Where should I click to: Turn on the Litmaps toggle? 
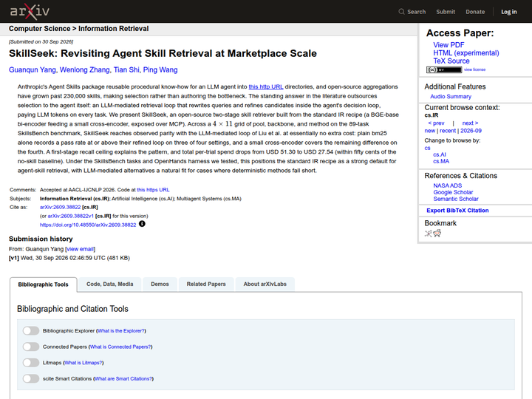coord(31,362)
